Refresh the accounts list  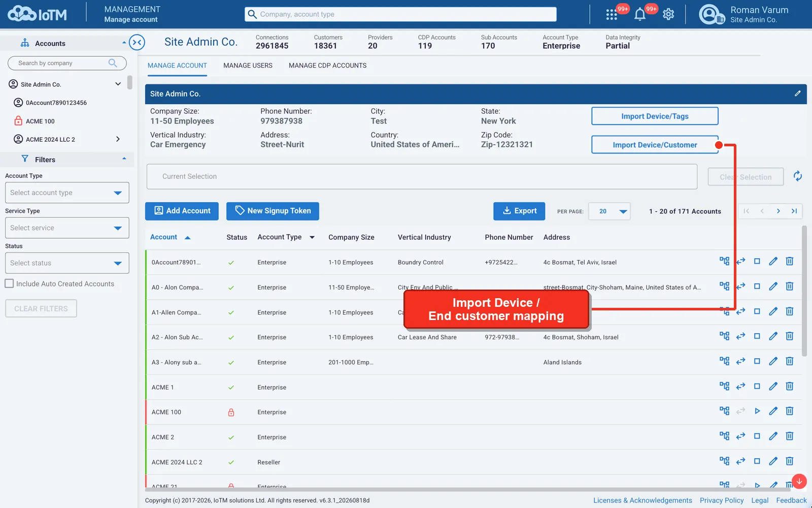pyautogui.click(x=798, y=176)
